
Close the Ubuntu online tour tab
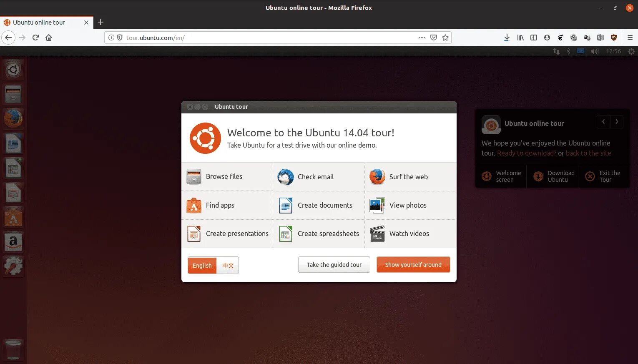coord(86,23)
